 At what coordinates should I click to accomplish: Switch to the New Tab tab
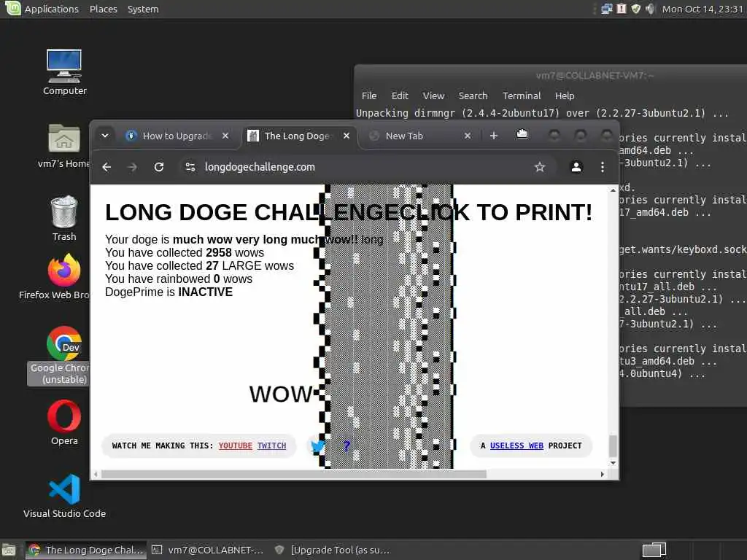[419, 136]
